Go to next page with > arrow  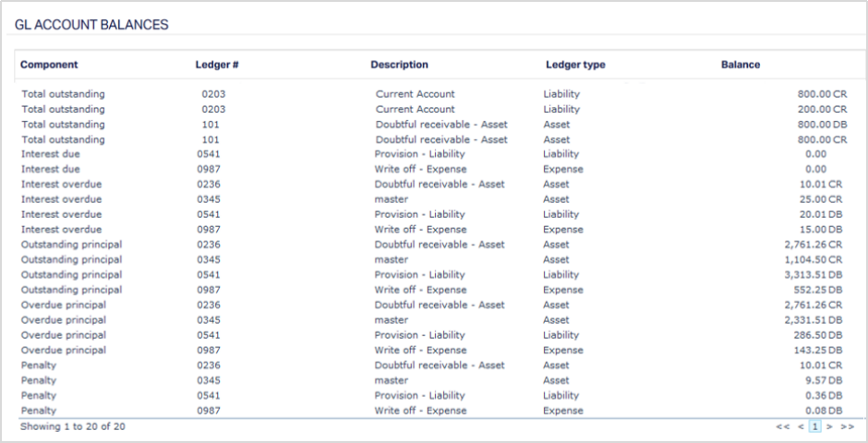click(828, 427)
